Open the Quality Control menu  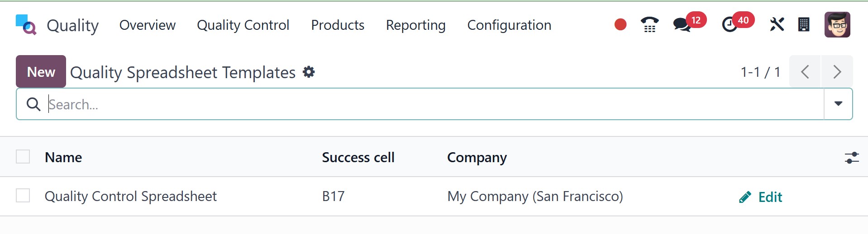tap(243, 25)
